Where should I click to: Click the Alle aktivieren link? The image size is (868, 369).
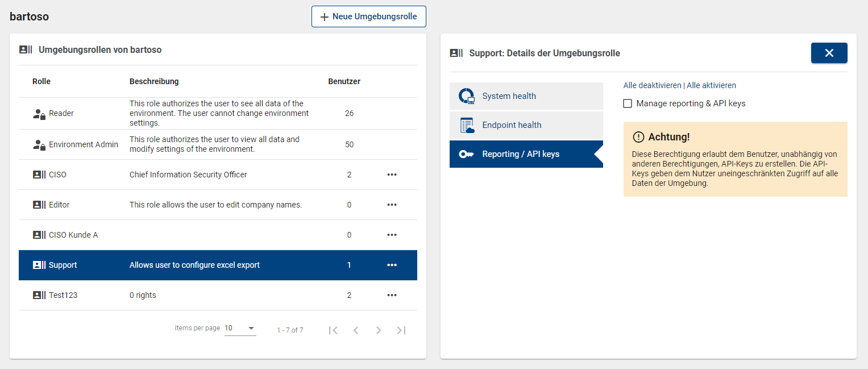711,85
